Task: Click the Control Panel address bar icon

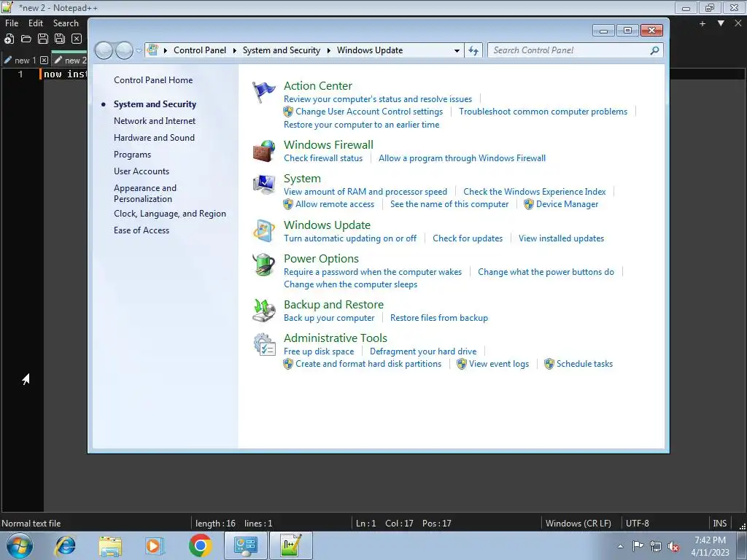Action: pyautogui.click(x=152, y=50)
